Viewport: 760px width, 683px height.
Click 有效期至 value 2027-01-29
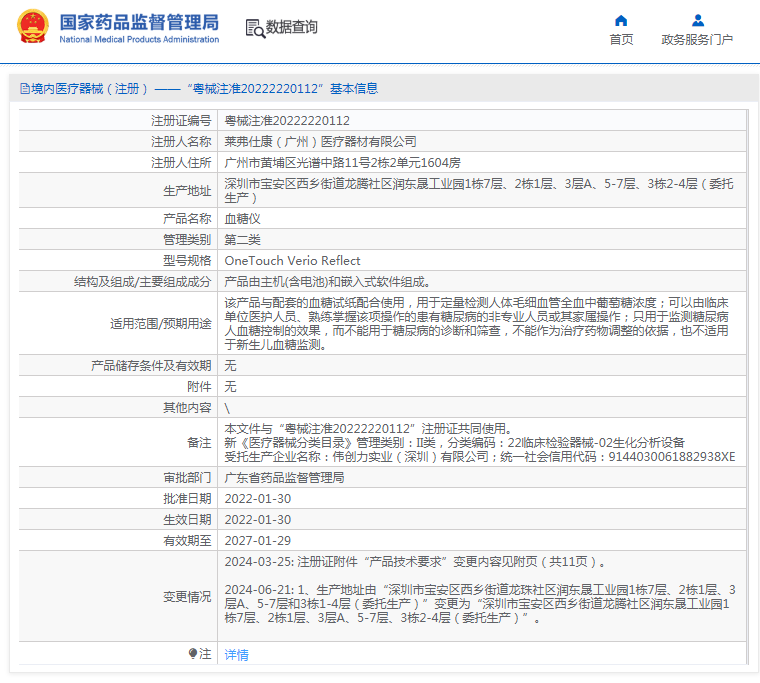coord(258,540)
